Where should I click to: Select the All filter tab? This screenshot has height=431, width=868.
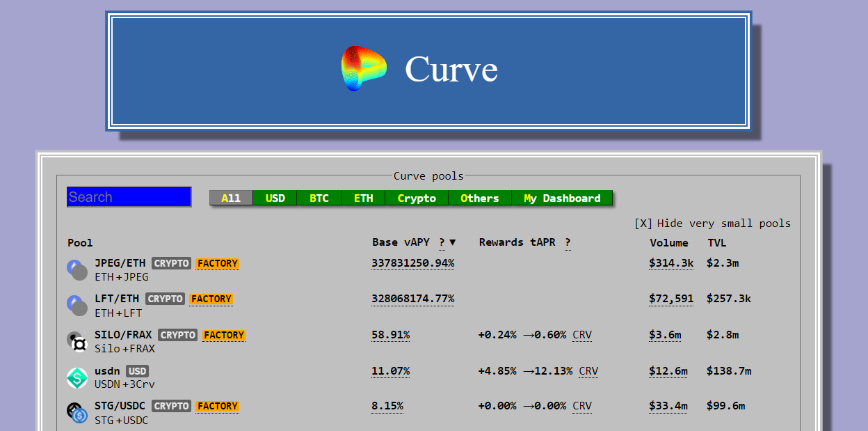pos(231,198)
